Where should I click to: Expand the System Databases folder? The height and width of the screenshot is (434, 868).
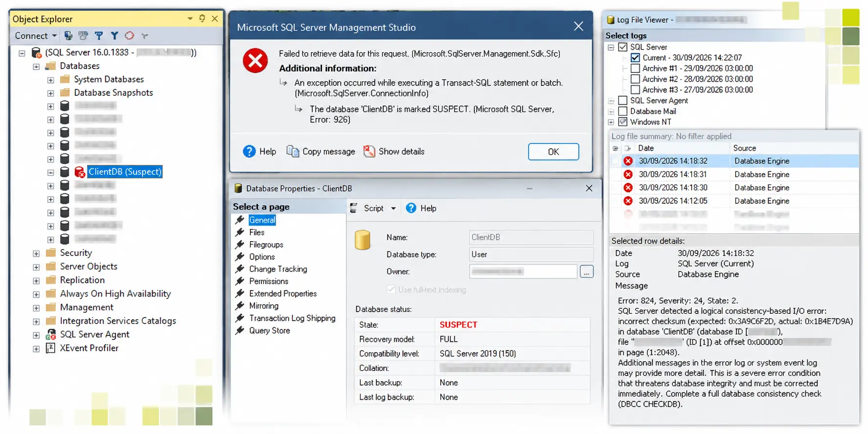point(50,80)
